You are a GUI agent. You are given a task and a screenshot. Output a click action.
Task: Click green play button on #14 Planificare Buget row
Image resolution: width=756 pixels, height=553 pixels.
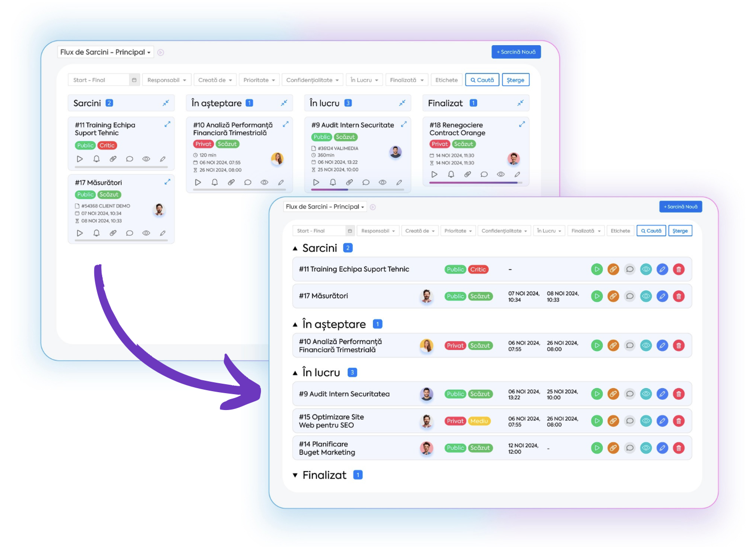[597, 448]
